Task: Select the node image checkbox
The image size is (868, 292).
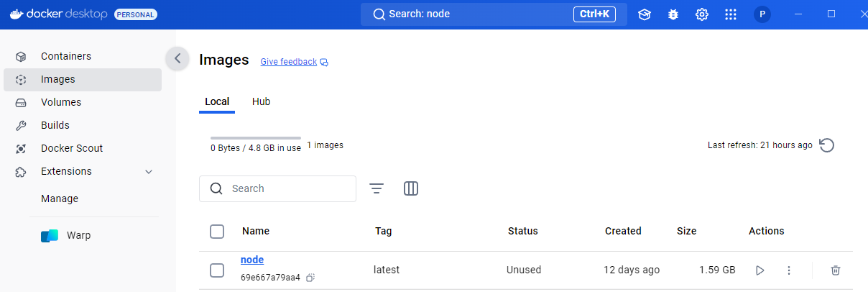Action: coord(217,270)
